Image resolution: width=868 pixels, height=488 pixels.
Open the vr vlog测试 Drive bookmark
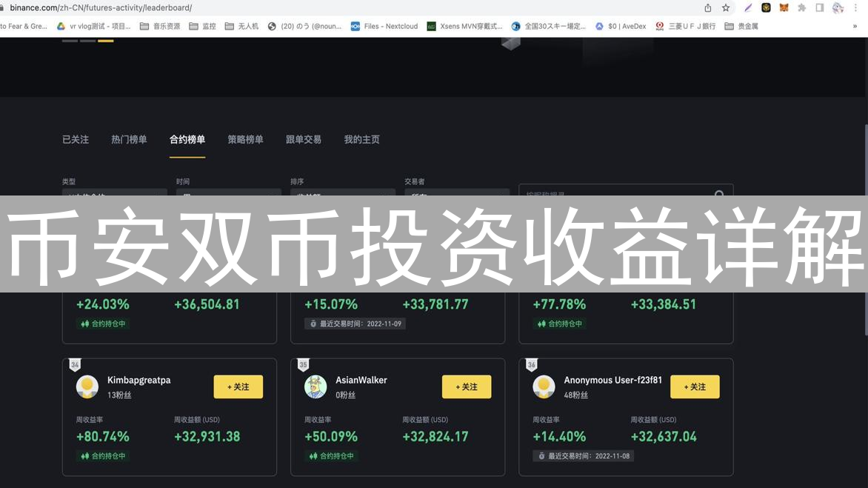(93, 26)
